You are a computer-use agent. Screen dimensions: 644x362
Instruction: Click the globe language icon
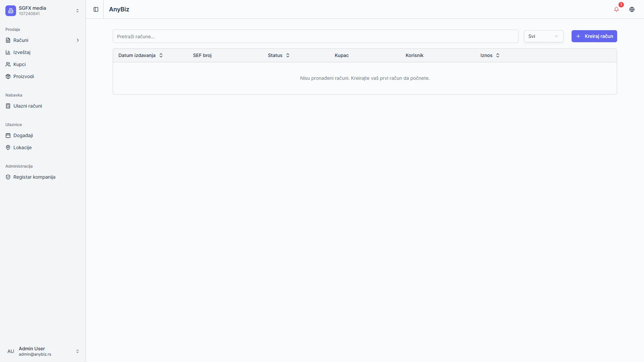[x=632, y=9]
